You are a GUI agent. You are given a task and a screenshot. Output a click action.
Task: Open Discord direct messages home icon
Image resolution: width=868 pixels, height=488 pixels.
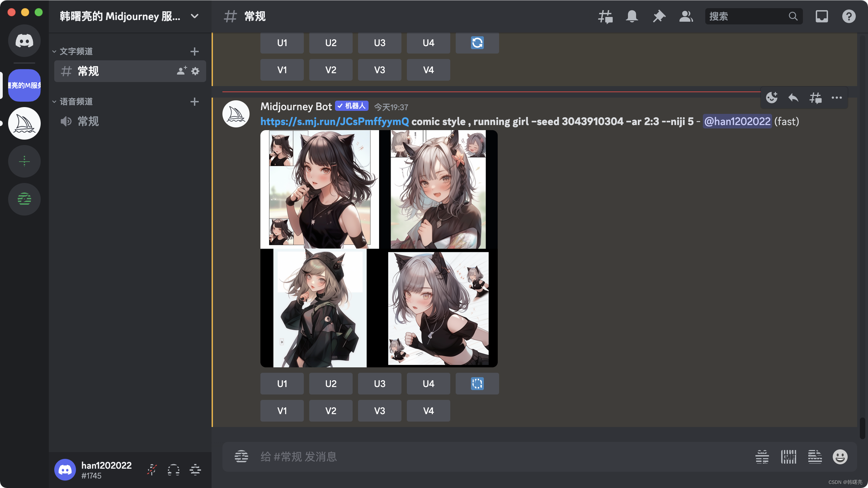[24, 41]
